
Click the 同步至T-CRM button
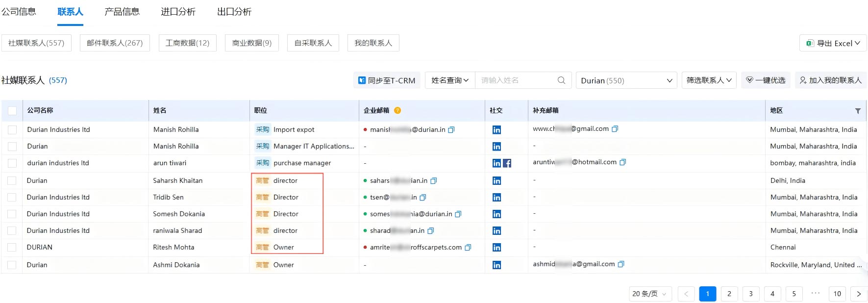(387, 80)
